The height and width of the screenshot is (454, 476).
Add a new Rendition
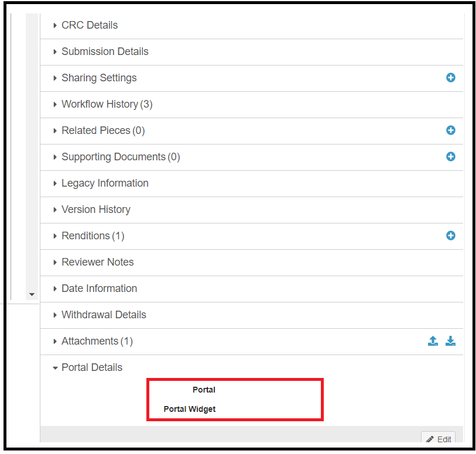coord(450,236)
